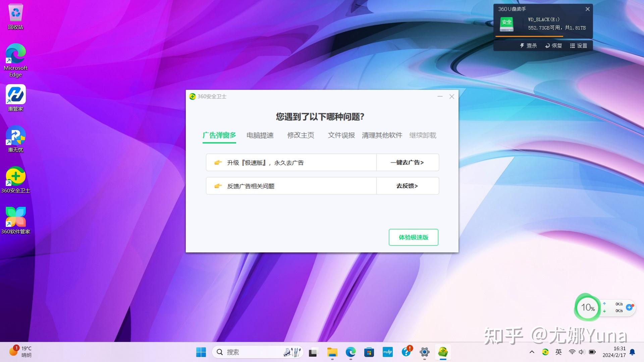
Task: Click the 10% memory accelerator ball
Action: (x=587, y=307)
